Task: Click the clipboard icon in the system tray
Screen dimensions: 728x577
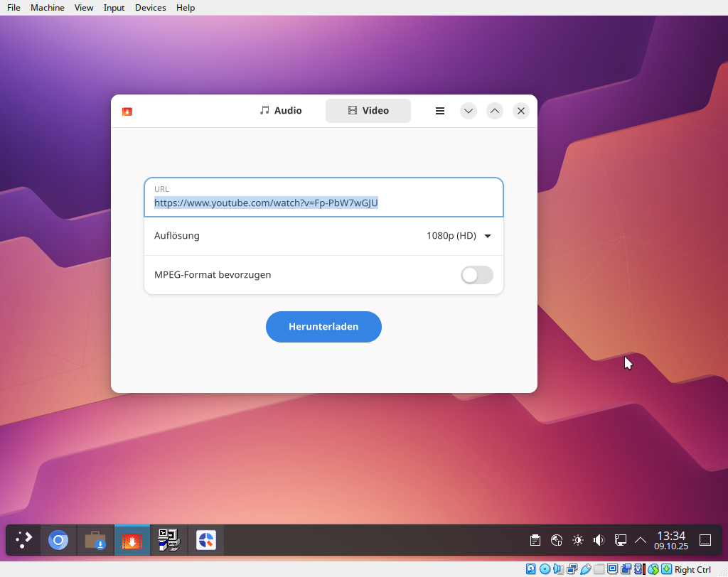Action: tap(535, 540)
